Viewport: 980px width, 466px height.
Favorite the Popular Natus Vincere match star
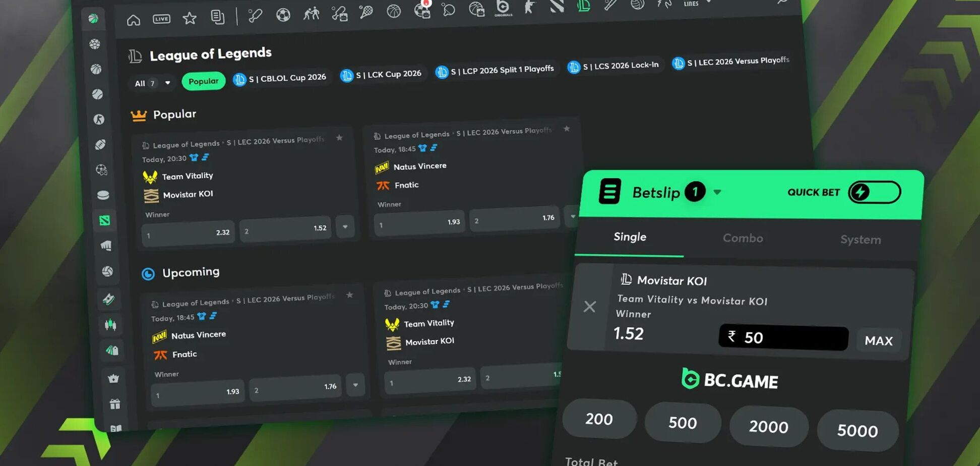pos(567,129)
